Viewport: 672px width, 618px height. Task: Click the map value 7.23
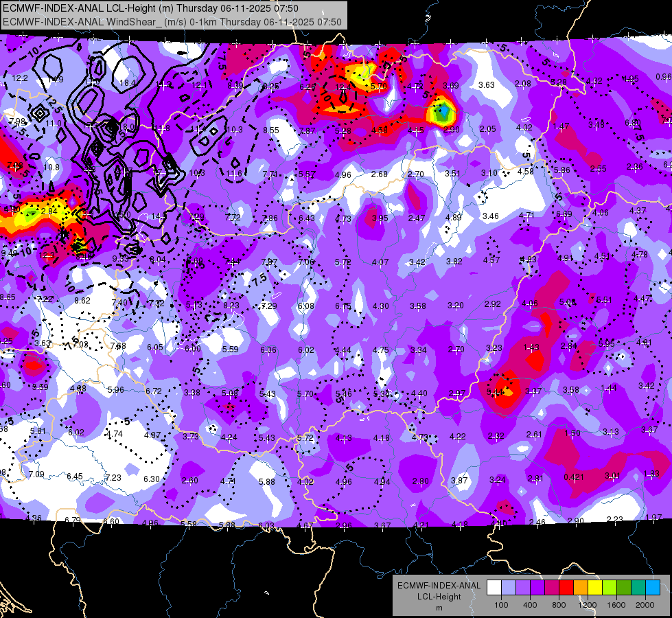[113, 478]
